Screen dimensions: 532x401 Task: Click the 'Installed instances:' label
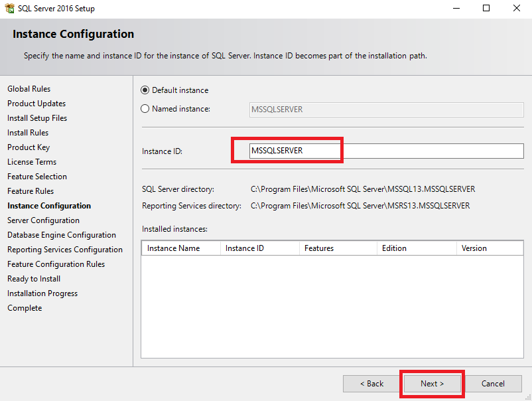[174, 229]
